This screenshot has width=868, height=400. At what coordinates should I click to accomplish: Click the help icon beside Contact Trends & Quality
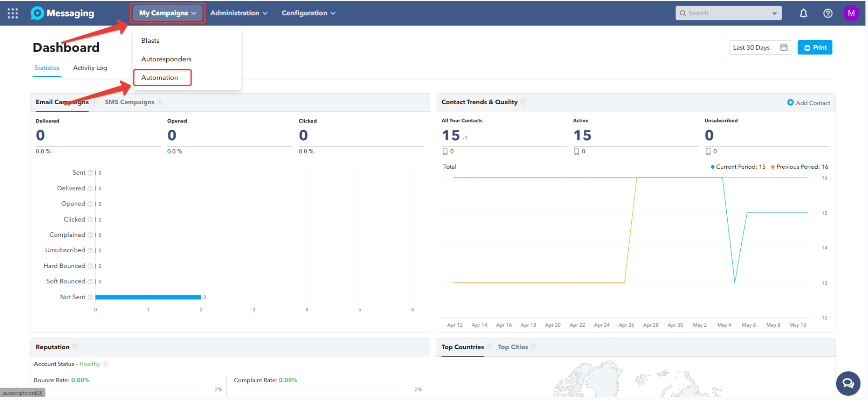coord(523,102)
